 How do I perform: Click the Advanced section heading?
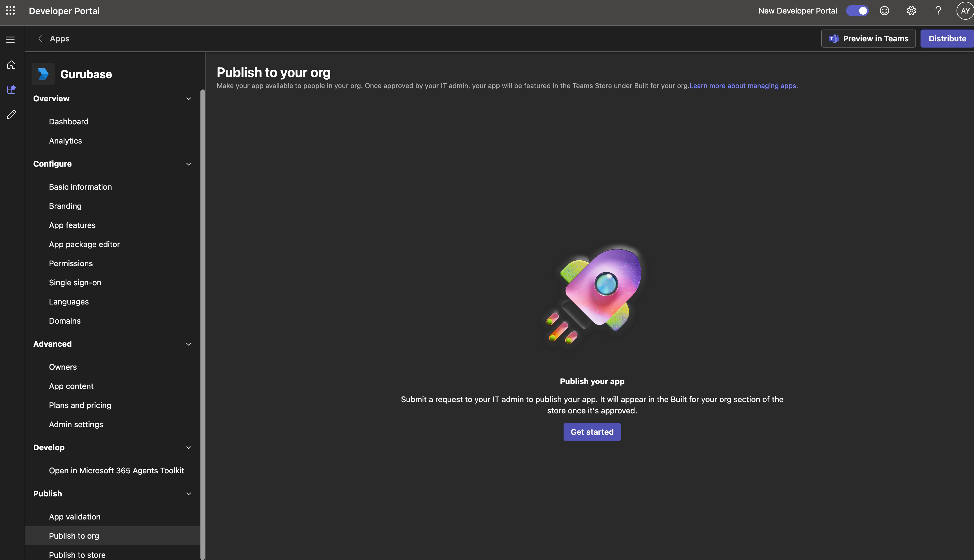52,344
